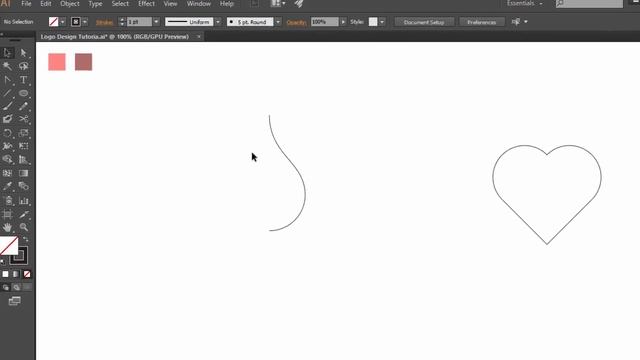The width and height of the screenshot is (640, 360).
Task: Select the Shape Builder tool
Action: pyautogui.click(x=7, y=160)
